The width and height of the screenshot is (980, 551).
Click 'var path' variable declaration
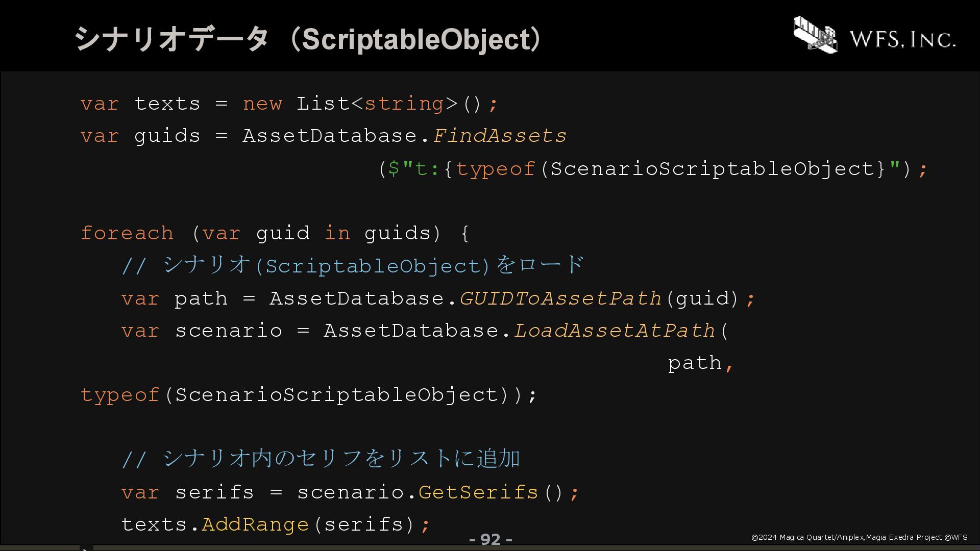pyautogui.click(x=175, y=298)
